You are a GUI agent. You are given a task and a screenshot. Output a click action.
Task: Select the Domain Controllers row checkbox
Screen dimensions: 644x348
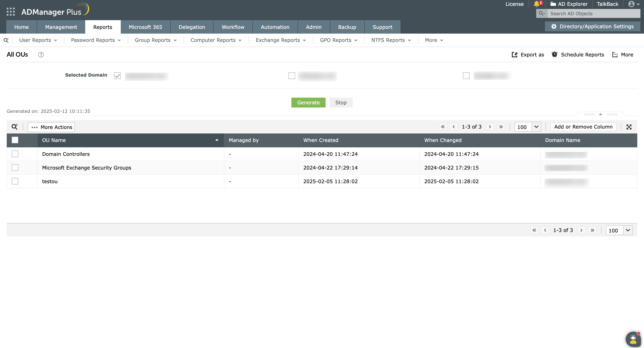pos(15,154)
